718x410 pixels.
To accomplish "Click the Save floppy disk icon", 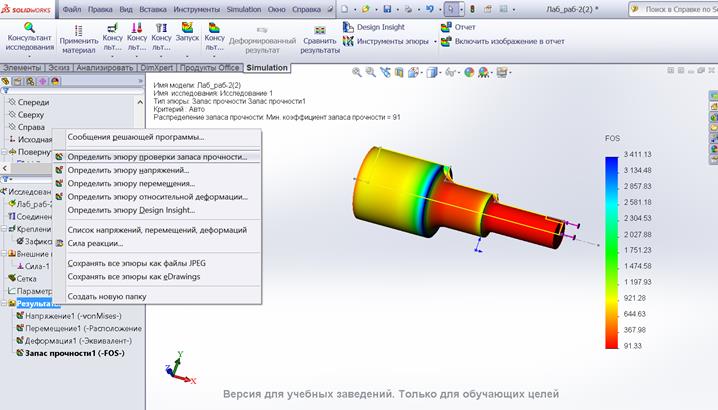I will click(x=387, y=9).
